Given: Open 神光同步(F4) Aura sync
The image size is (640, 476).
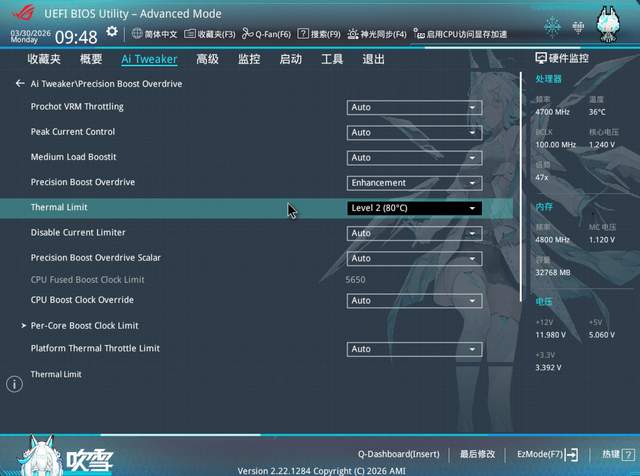Looking at the screenshot, I should pyautogui.click(x=377, y=34).
